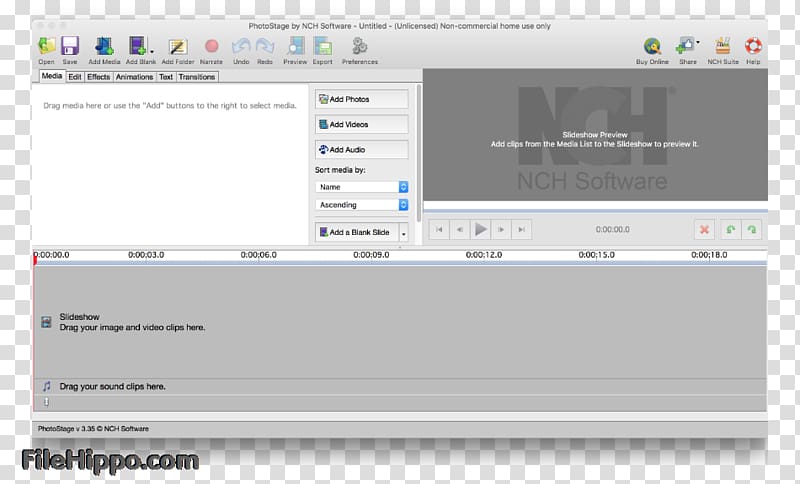Switch to the Text tab
This screenshot has width=800, height=484.
[x=166, y=77]
